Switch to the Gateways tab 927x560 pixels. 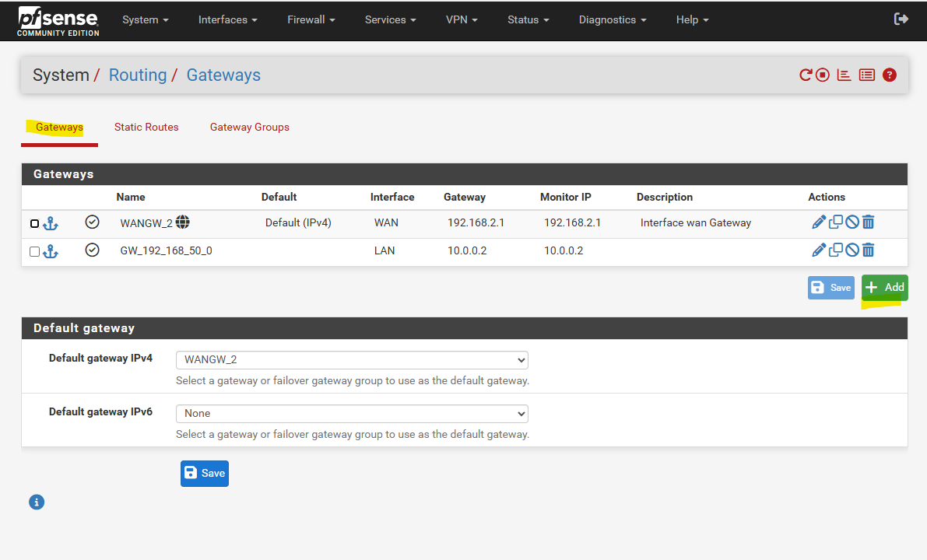coord(59,127)
